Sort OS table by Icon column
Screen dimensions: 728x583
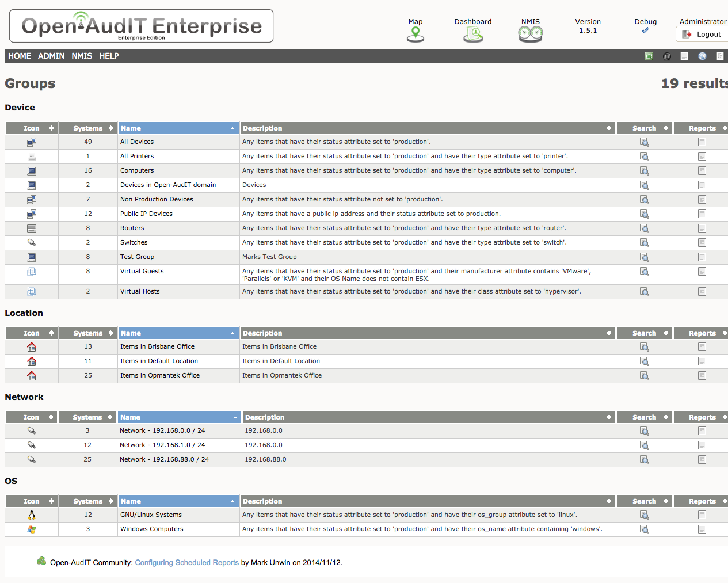point(32,501)
